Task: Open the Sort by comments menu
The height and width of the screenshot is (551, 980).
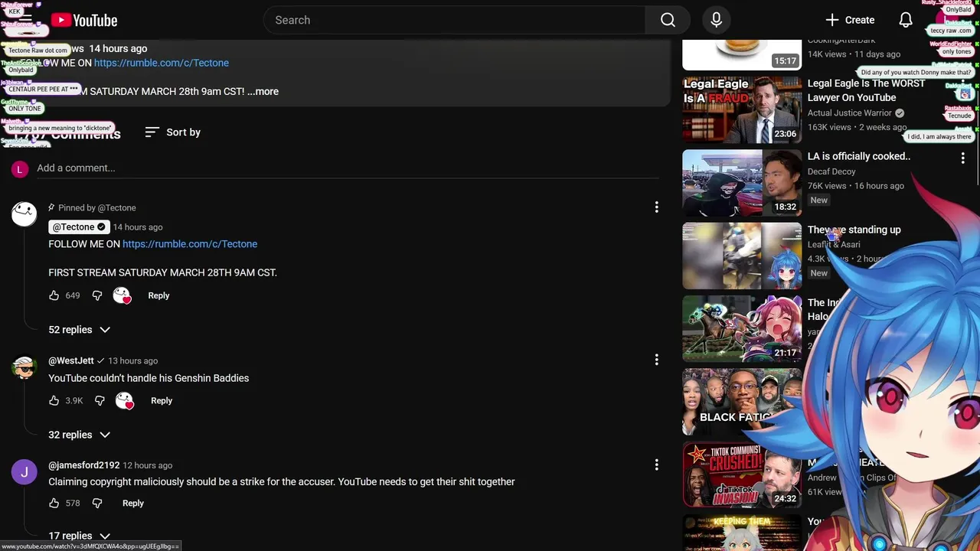Action: [173, 132]
